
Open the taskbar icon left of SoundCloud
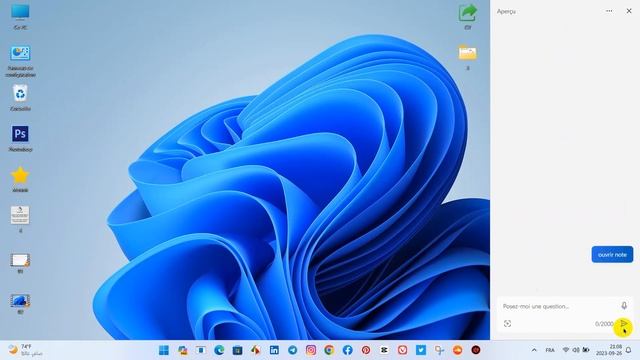click(439, 350)
